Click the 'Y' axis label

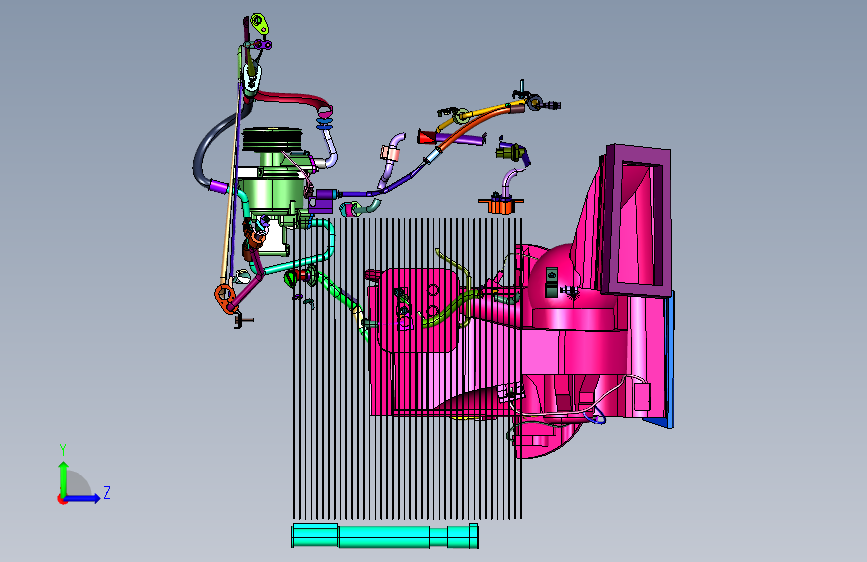pos(63,450)
